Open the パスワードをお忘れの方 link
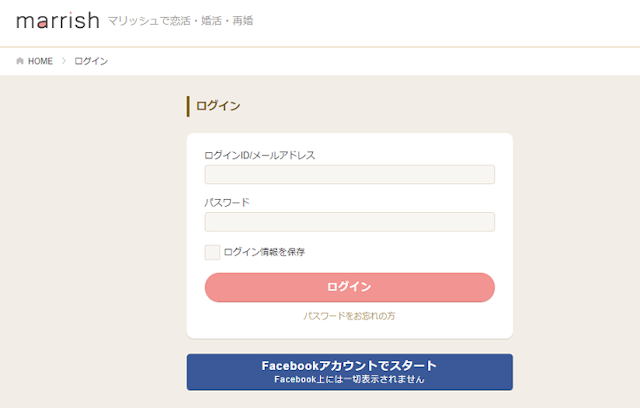640x408 pixels. point(349,316)
